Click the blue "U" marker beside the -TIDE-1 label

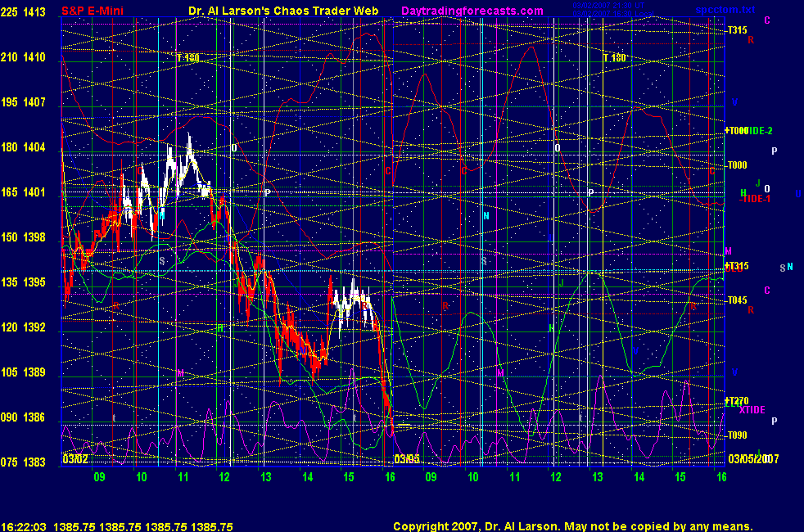tap(797, 194)
